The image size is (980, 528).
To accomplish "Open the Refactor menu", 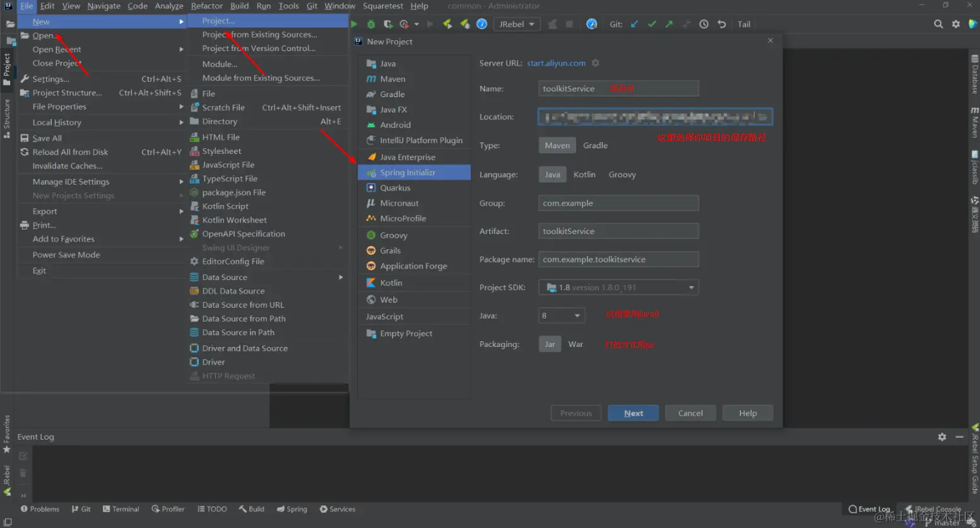I will pyautogui.click(x=207, y=6).
